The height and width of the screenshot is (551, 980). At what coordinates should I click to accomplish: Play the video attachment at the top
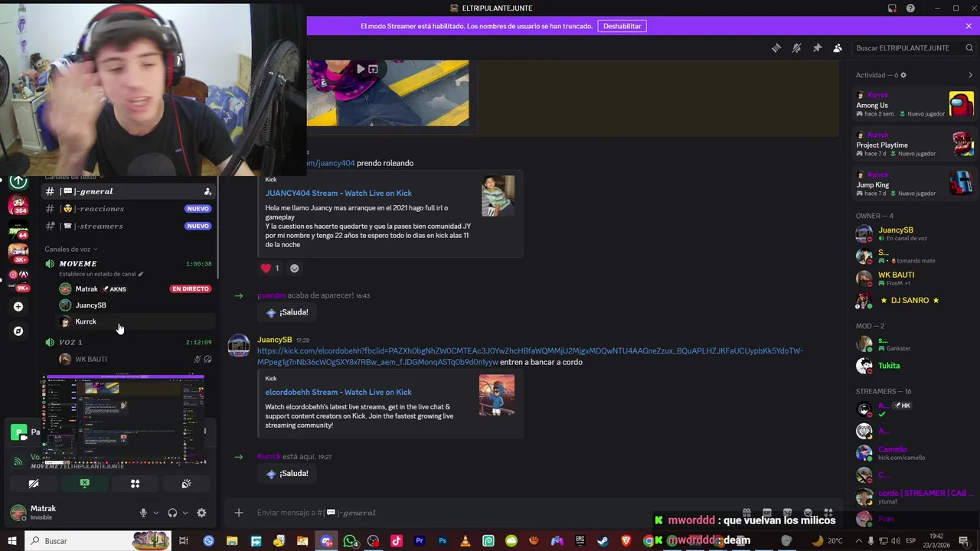coord(361,69)
